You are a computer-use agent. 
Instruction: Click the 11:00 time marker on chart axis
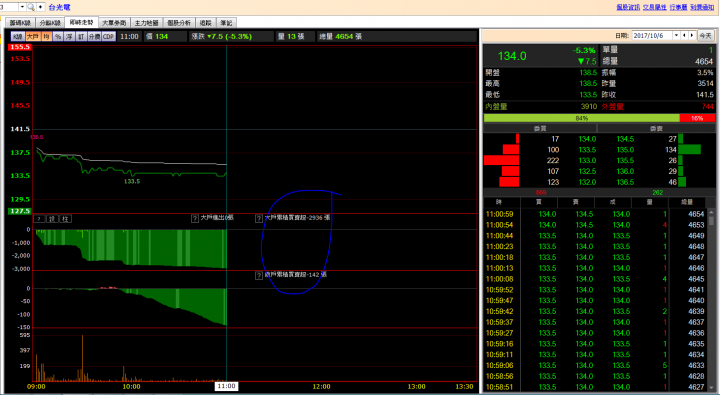(x=226, y=386)
